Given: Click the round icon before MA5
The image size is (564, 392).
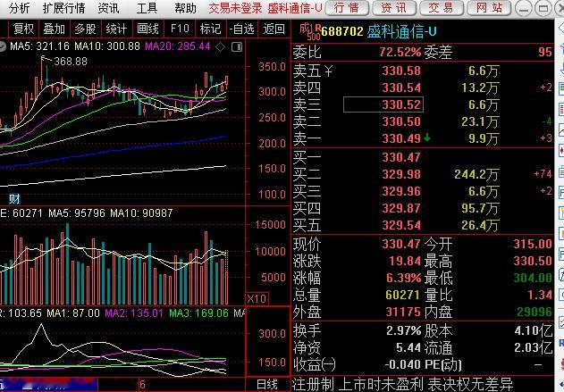Looking at the screenshot, I should tap(3, 46).
